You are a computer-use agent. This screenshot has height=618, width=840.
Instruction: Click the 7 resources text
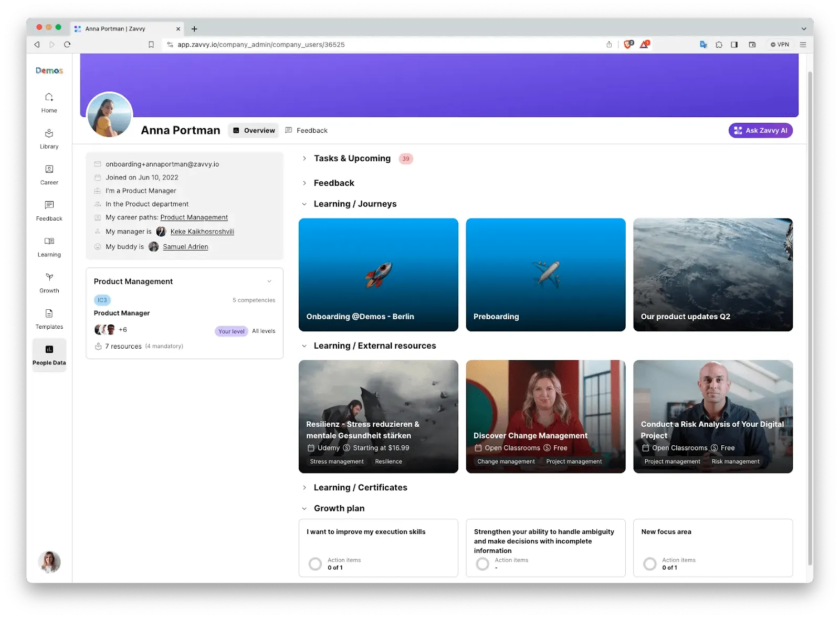point(123,347)
